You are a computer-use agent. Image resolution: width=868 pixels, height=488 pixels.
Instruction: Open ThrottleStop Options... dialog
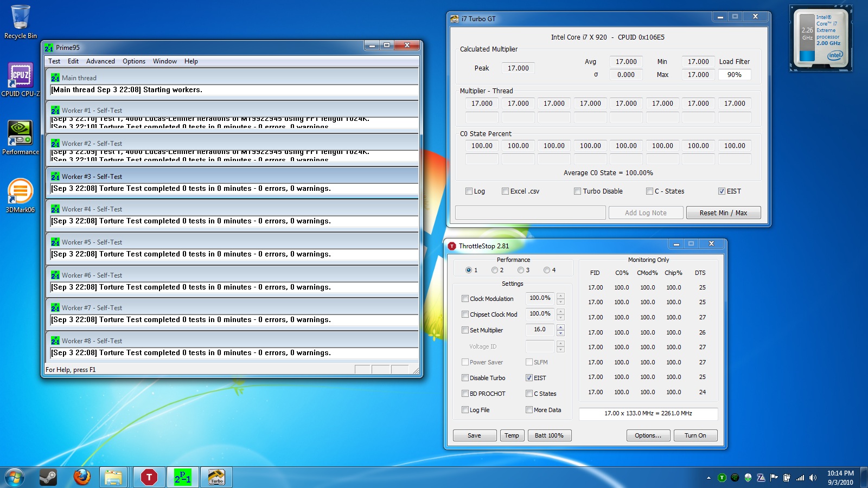coord(648,435)
